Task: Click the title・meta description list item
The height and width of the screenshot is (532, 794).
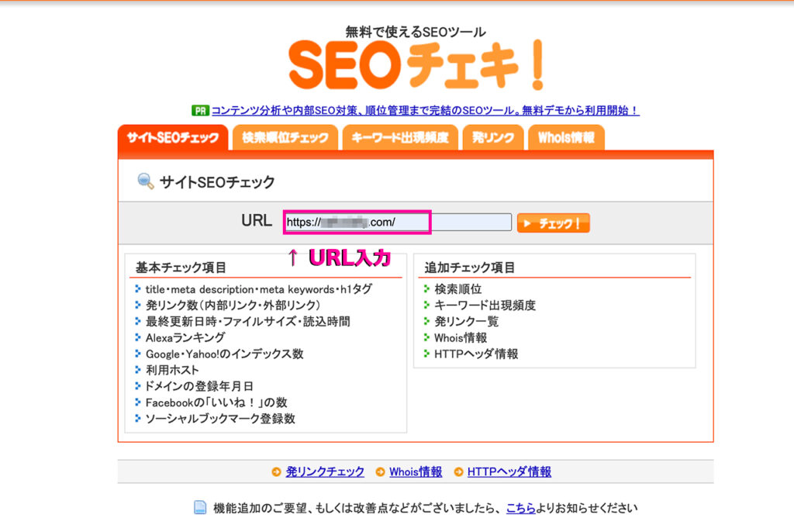Action: click(x=258, y=289)
